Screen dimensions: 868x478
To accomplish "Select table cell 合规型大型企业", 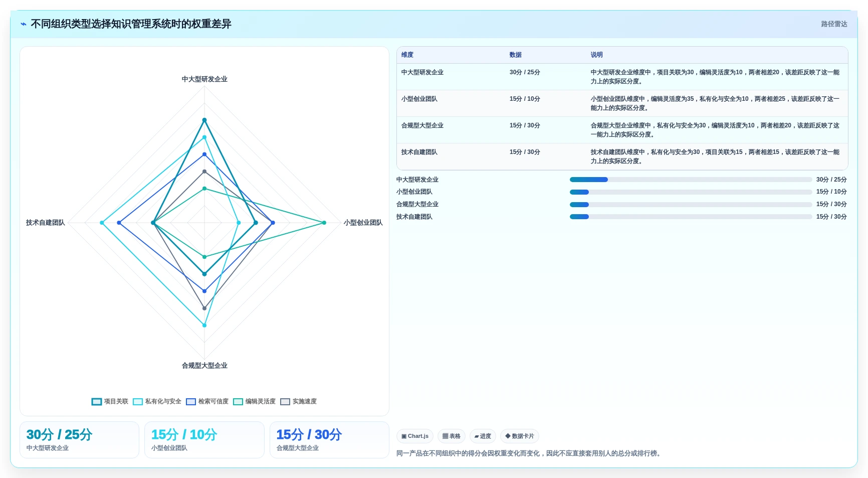I will point(422,125).
